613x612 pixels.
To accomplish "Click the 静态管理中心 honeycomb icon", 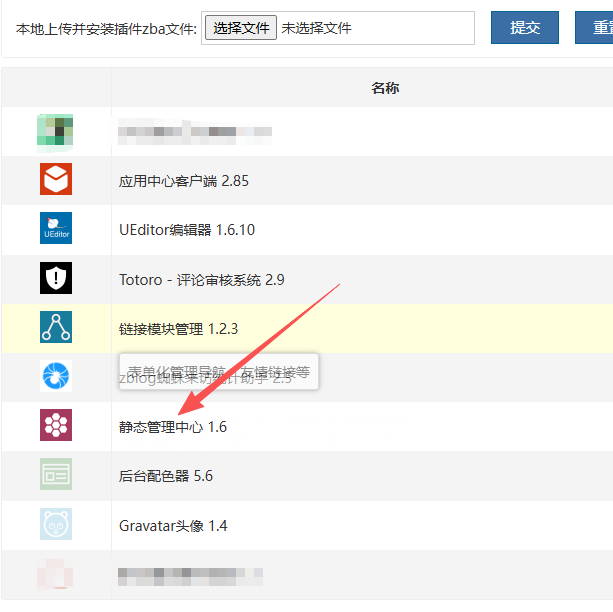I will coord(56,425).
